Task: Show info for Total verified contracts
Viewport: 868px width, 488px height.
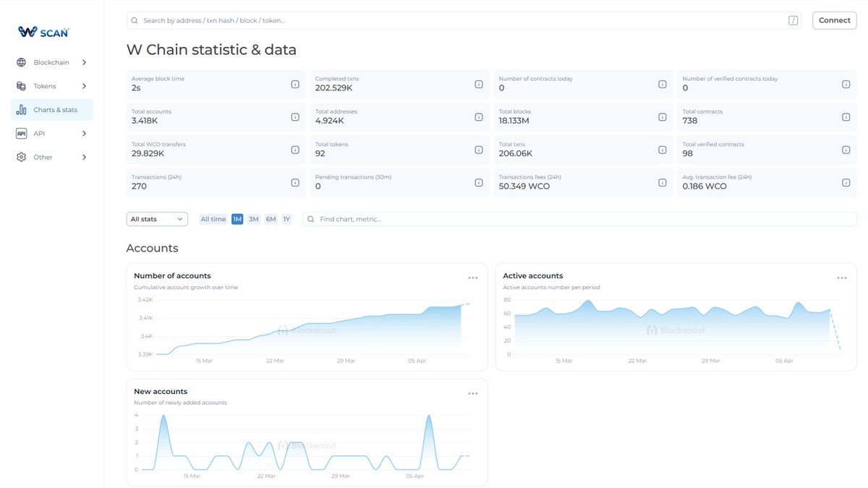Action: coord(846,150)
